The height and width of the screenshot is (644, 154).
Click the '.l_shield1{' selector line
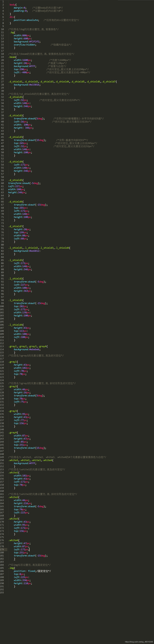[16, 260]
